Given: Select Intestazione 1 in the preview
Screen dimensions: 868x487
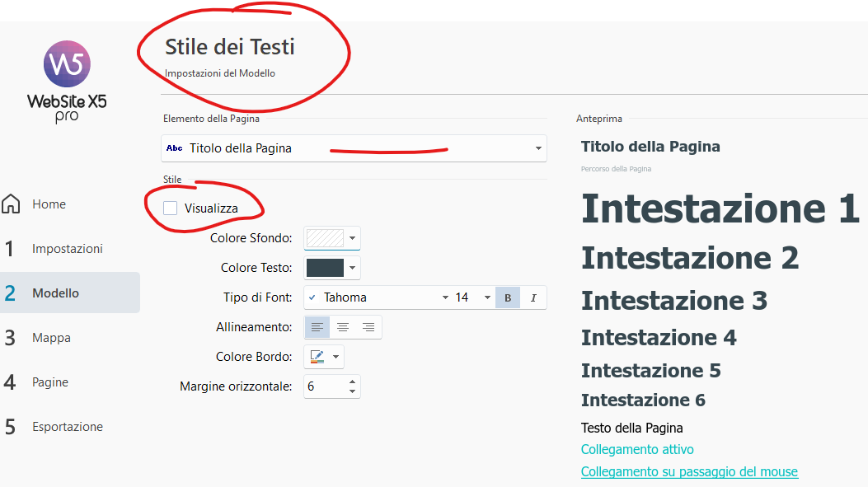Looking at the screenshot, I should 720,208.
